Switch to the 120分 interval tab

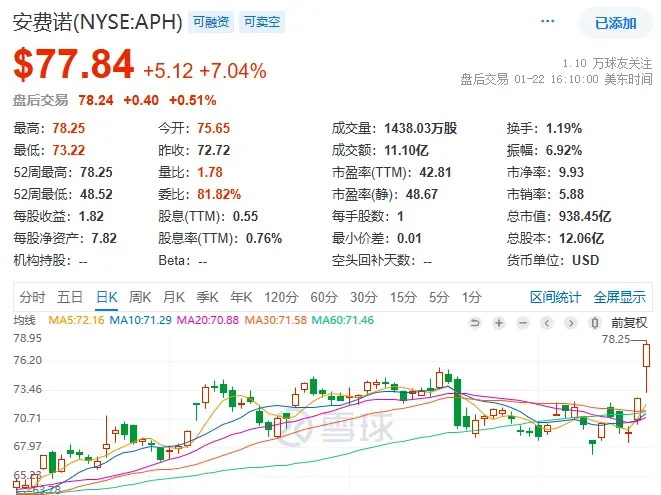281,297
